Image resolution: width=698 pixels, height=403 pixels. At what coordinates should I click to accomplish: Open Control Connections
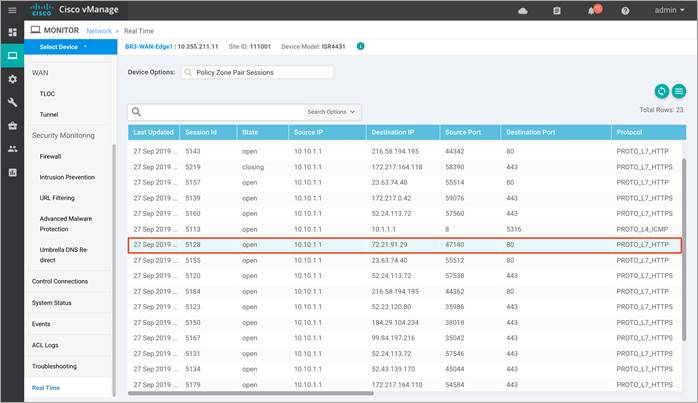pos(60,281)
